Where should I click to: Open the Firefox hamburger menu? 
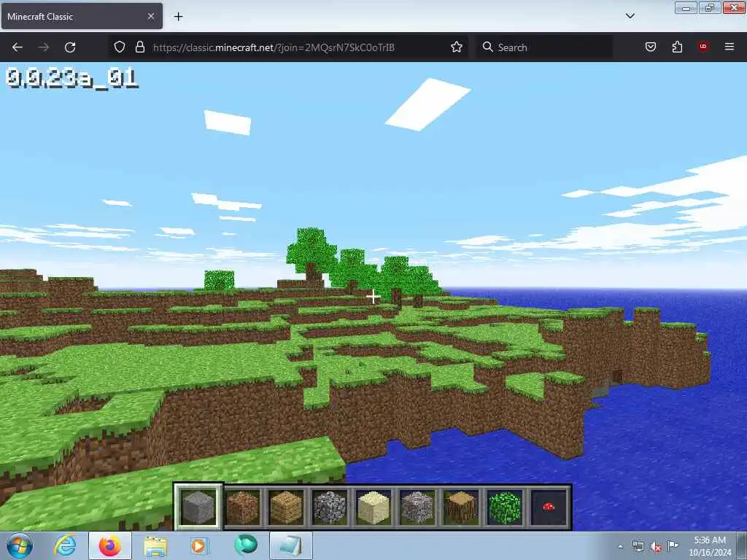(x=729, y=47)
